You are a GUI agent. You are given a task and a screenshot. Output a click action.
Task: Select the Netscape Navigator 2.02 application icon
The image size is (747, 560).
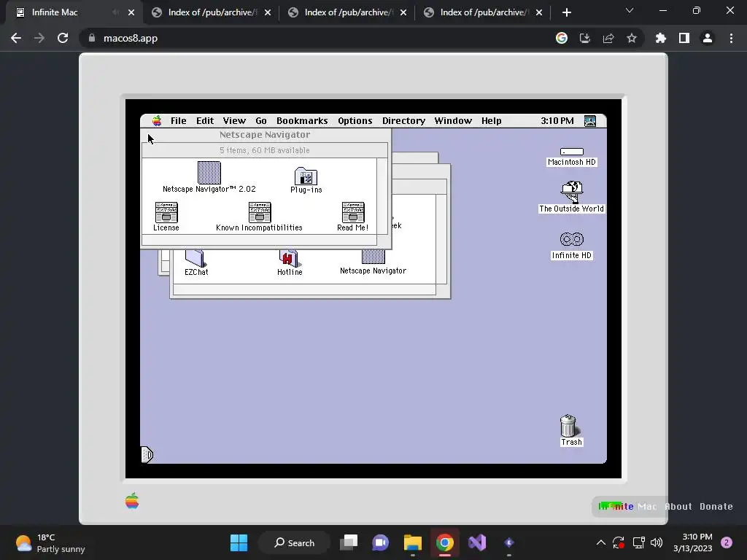[x=209, y=173]
